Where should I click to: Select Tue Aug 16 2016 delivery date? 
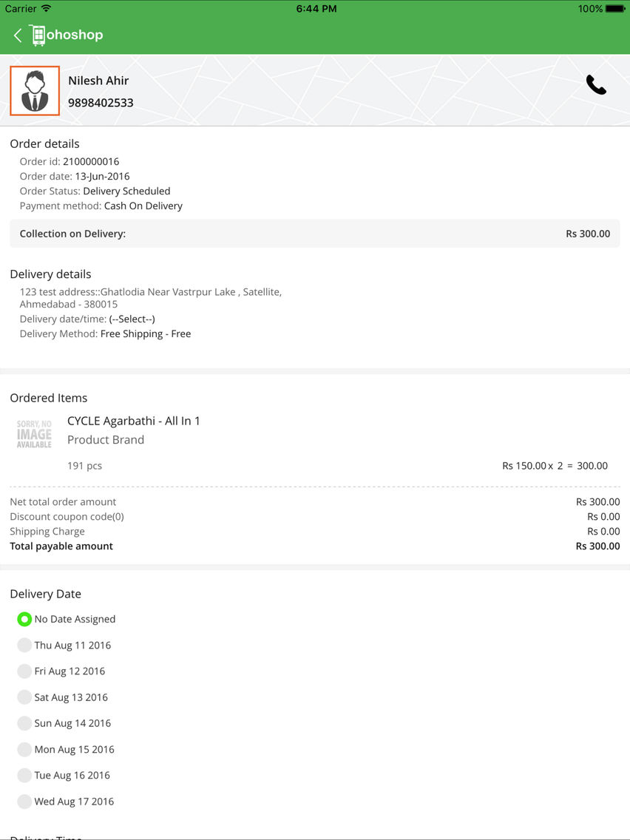click(24, 775)
